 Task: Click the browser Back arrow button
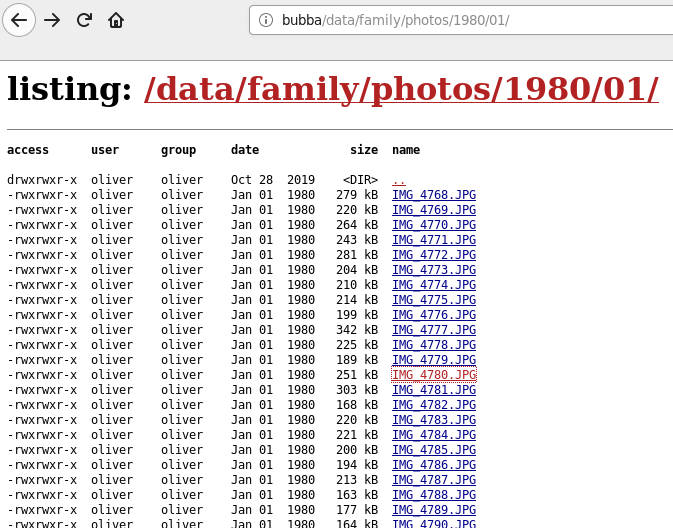(20, 20)
